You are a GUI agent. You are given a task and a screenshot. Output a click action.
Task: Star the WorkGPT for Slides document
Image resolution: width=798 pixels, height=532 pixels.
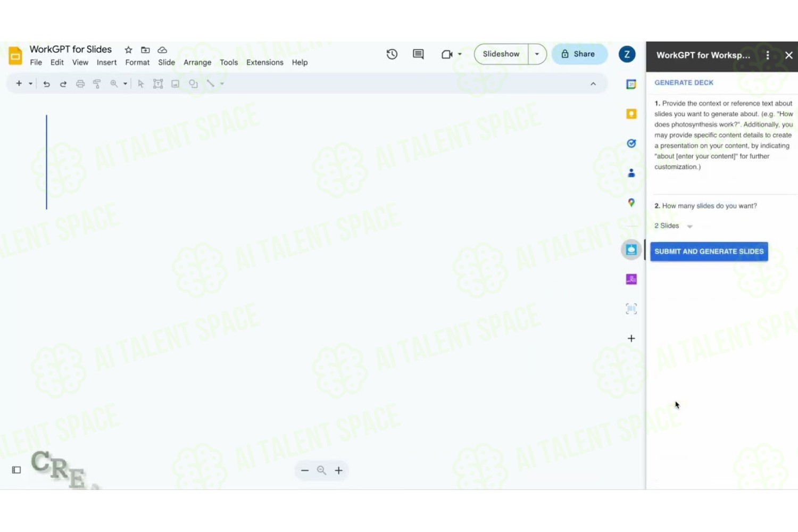tap(128, 50)
